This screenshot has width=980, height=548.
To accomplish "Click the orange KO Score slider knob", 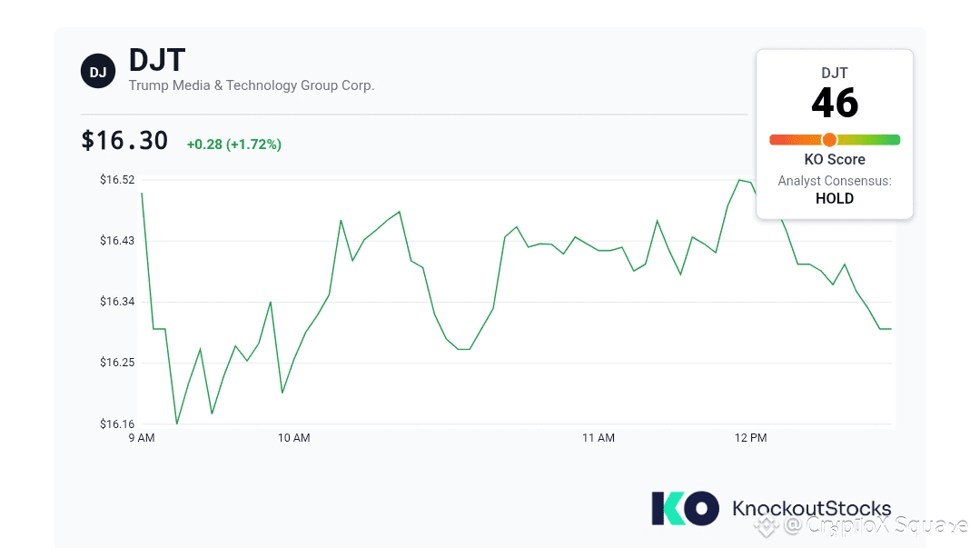I will [829, 140].
